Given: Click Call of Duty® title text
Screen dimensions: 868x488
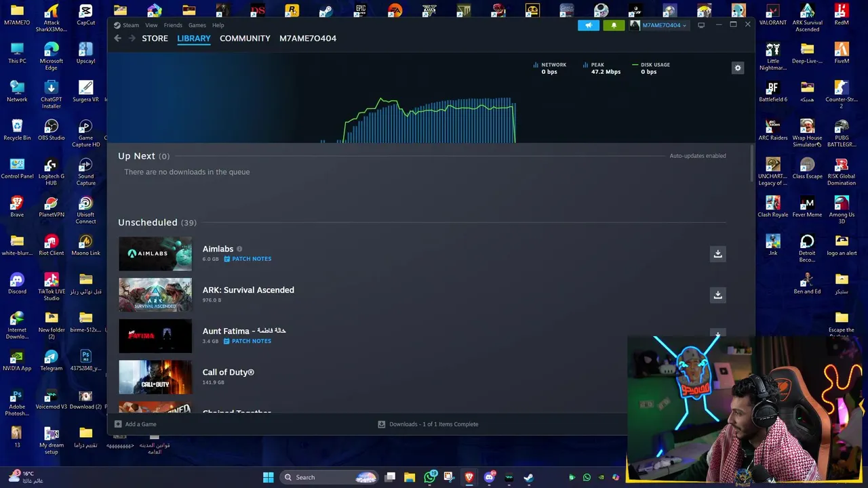Looking at the screenshot, I should (228, 372).
